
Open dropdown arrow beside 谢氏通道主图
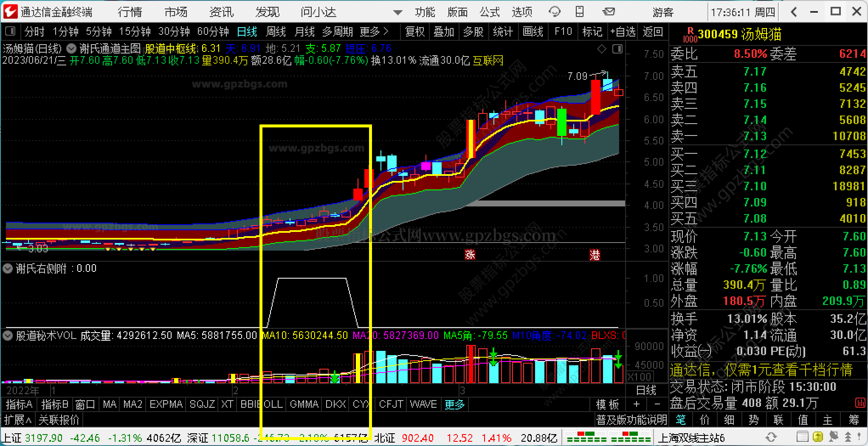click(x=72, y=48)
